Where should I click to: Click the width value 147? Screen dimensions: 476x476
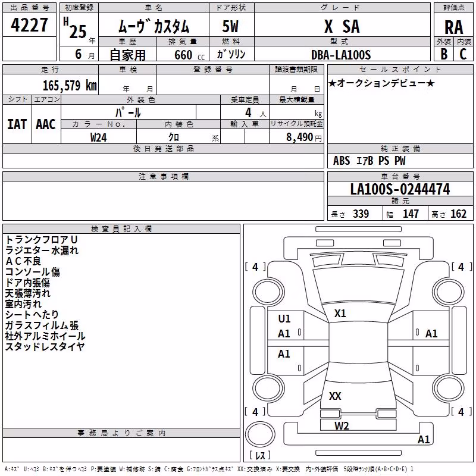(411, 214)
